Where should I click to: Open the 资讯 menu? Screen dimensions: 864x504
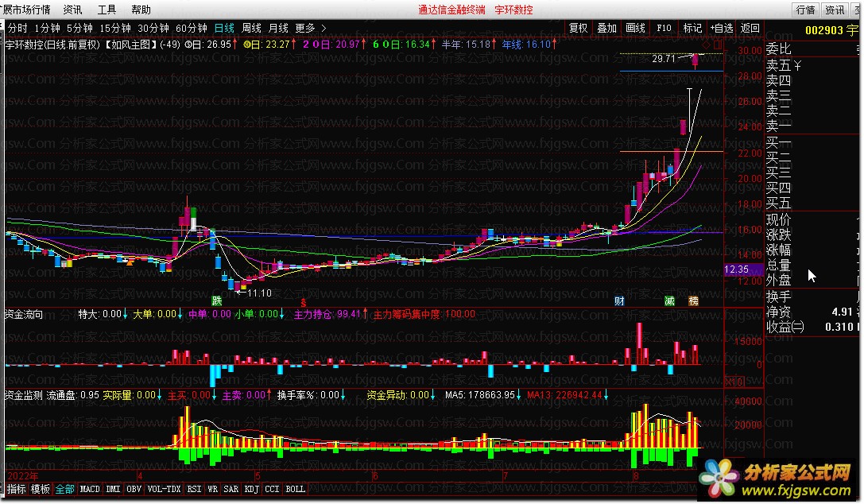tap(72, 10)
